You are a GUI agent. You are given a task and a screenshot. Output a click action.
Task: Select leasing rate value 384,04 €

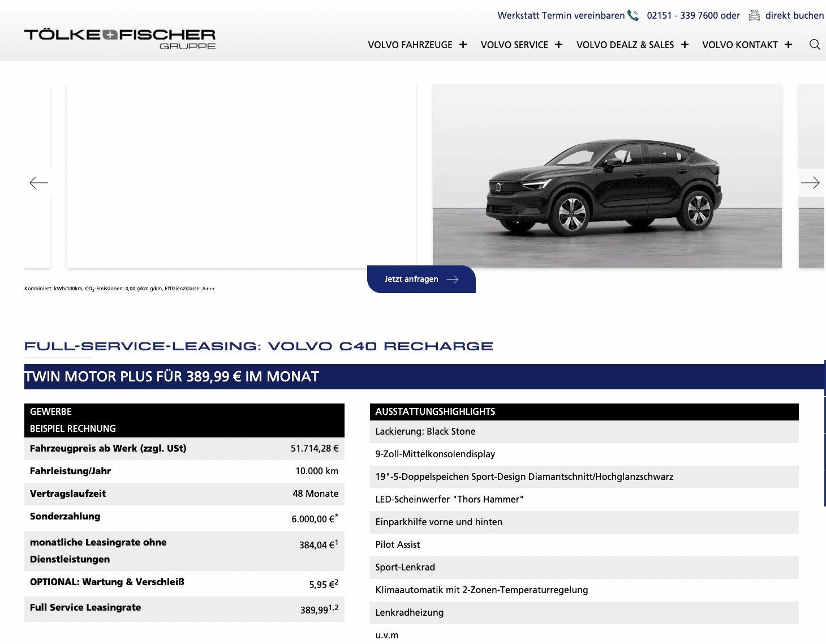coord(319,544)
